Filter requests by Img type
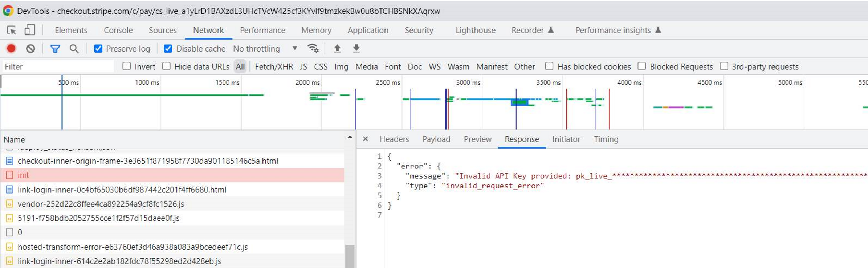This screenshot has height=268, width=868. [x=341, y=66]
